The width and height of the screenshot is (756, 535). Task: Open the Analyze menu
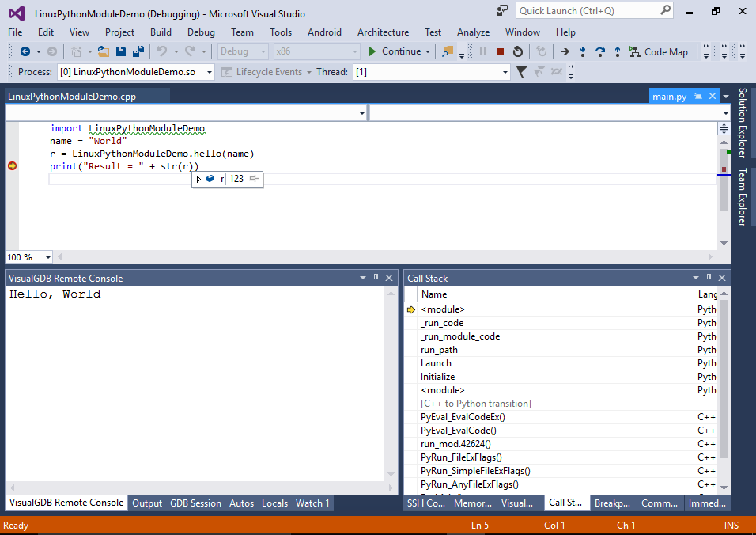tap(473, 32)
